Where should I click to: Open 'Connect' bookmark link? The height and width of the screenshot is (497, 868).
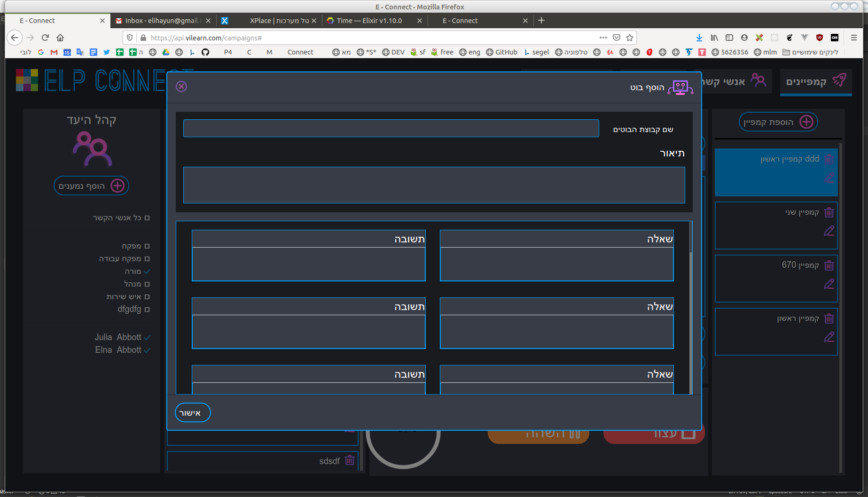click(300, 52)
